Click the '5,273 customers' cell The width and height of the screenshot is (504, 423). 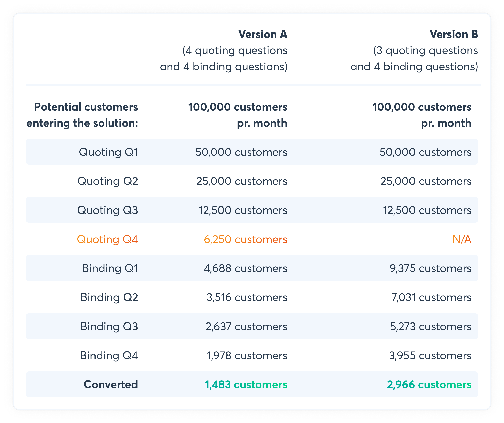pos(430,326)
